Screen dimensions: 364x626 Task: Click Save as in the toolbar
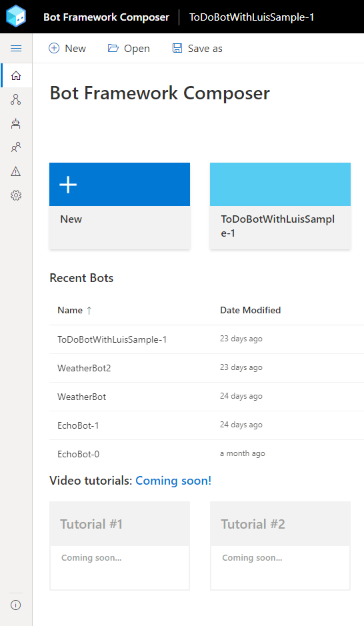(197, 48)
